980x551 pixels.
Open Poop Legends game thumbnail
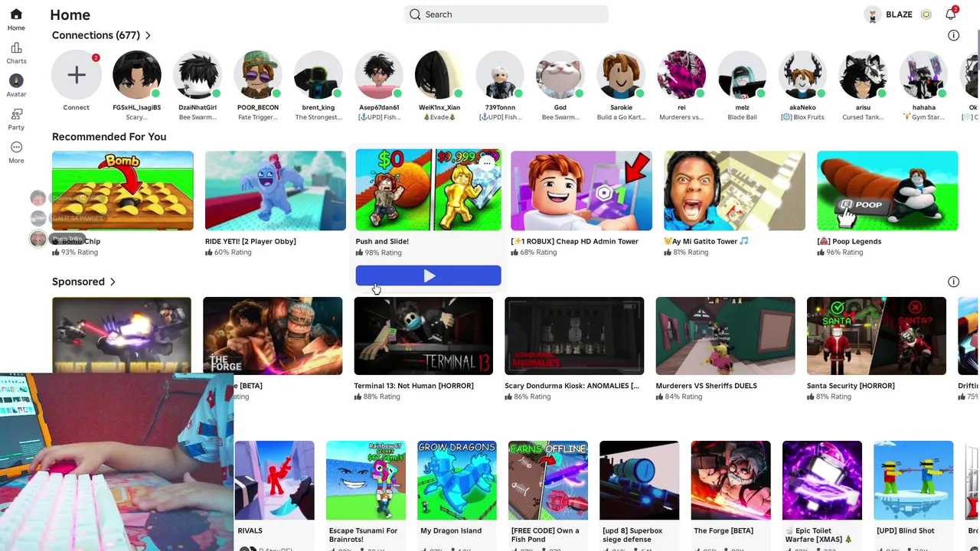click(887, 191)
